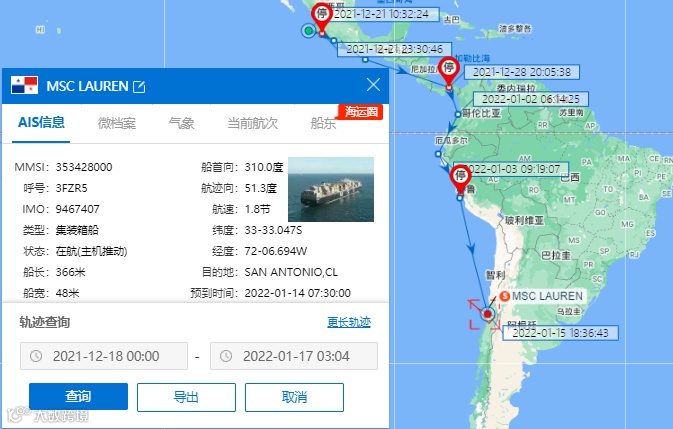Click the 导出 button
Image resolution: width=673 pixels, height=429 pixels.
click(x=186, y=397)
